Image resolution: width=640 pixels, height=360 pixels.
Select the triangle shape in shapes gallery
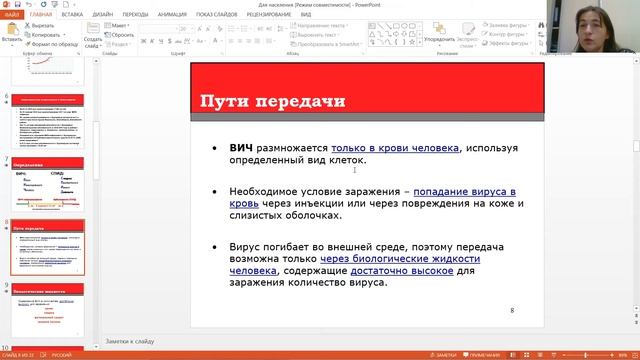(372, 34)
